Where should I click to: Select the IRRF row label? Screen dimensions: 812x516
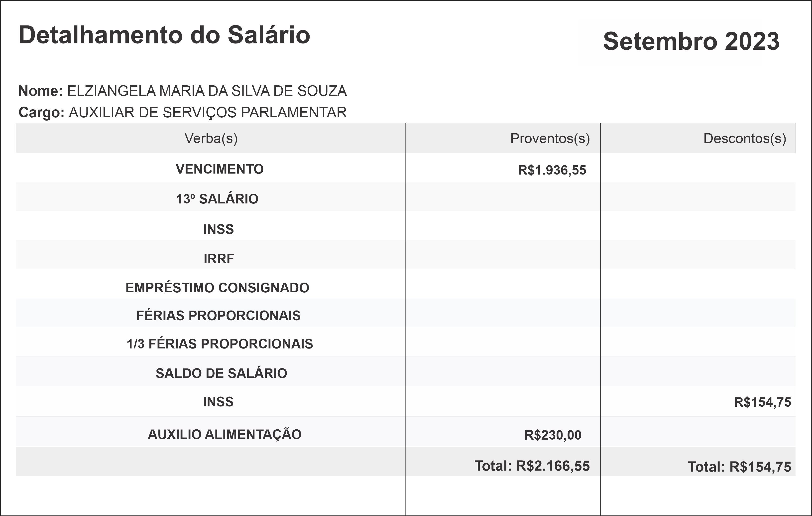(x=219, y=259)
